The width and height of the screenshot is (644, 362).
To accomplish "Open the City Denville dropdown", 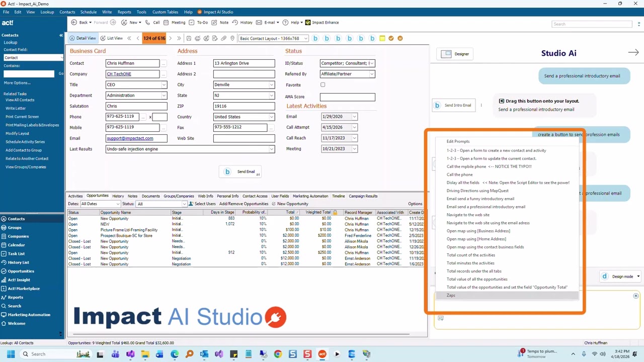I will [x=272, y=85].
